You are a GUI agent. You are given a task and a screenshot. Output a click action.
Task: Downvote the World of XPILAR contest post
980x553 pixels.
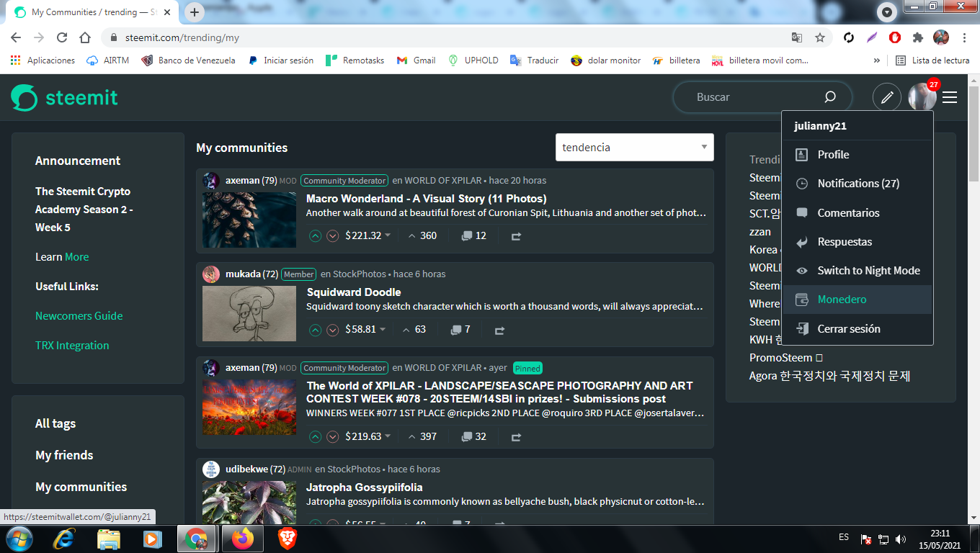pyautogui.click(x=332, y=436)
